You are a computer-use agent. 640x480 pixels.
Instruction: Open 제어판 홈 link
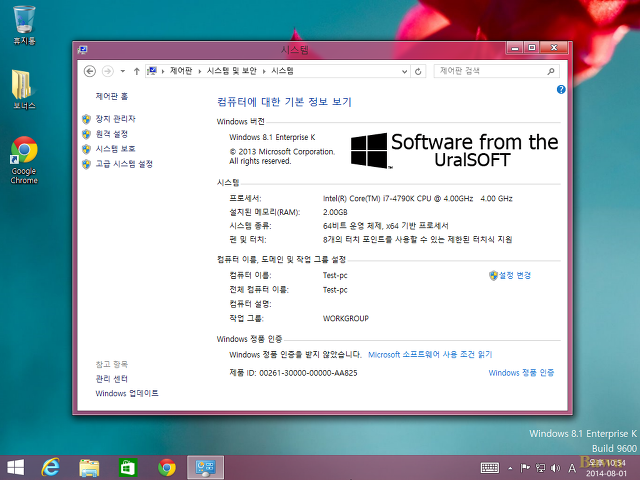click(x=112, y=96)
